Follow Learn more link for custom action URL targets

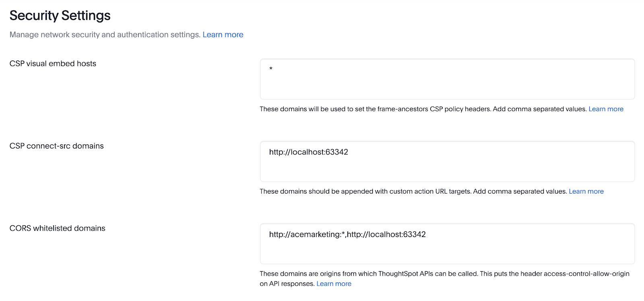[586, 192]
